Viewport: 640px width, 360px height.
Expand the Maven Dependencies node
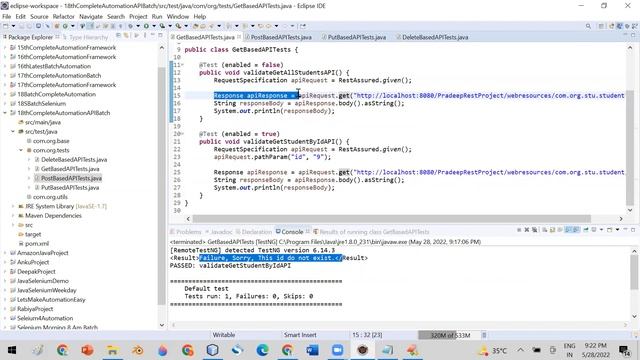tap(13, 216)
